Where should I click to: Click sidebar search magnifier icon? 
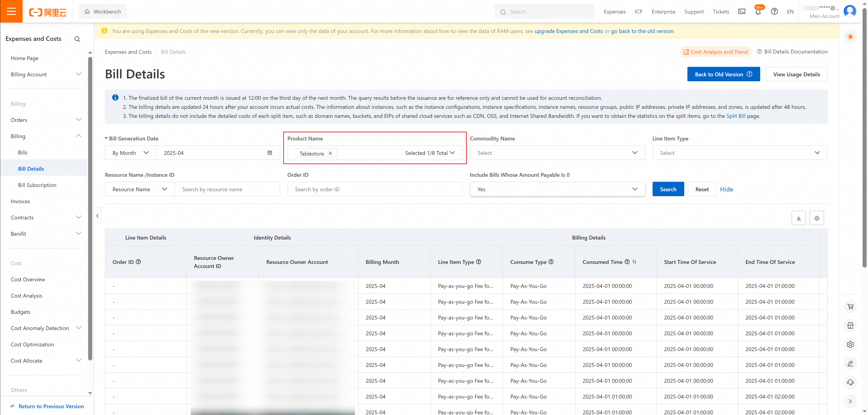(x=77, y=39)
